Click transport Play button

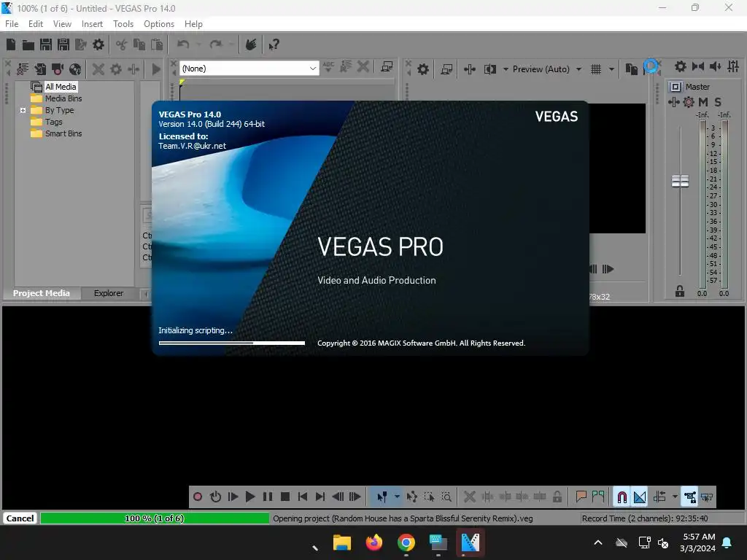[x=250, y=497]
